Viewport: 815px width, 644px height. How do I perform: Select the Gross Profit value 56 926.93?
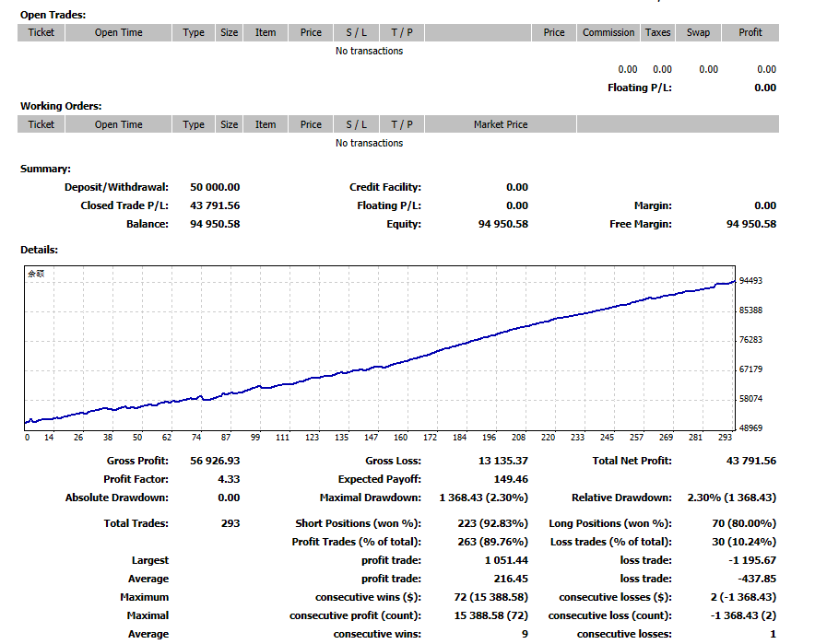pyautogui.click(x=215, y=461)
